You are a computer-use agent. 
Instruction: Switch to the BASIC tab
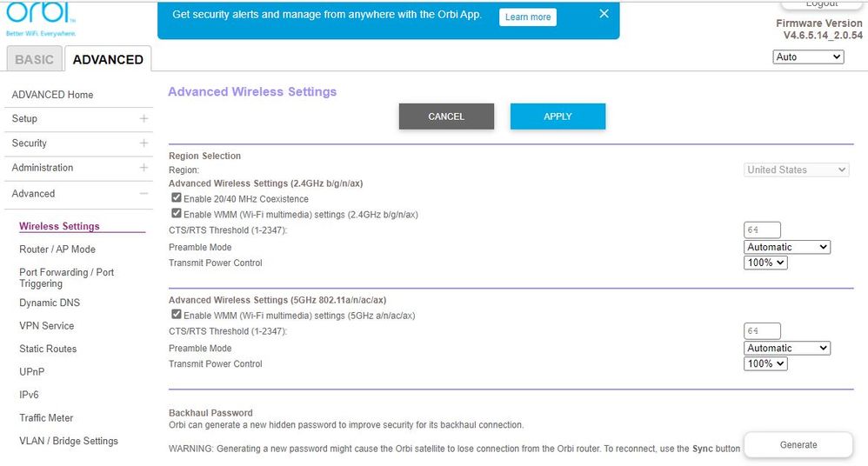(x=34, y=59)
